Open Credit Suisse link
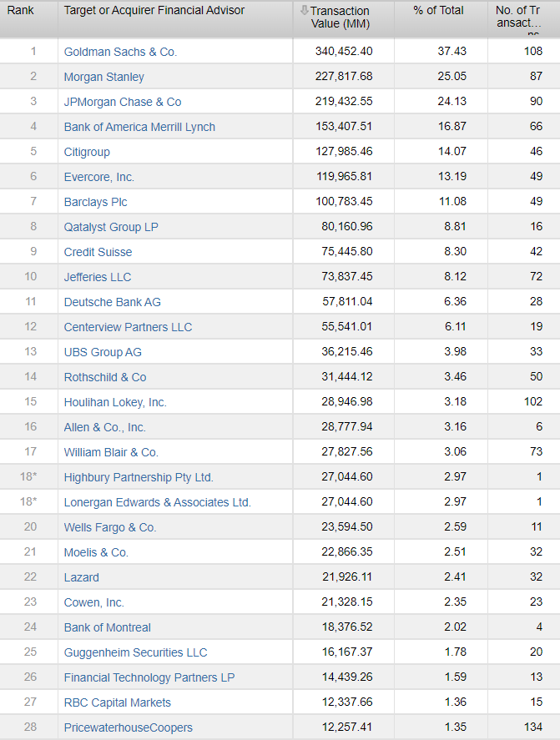 [x=98, y=252]
